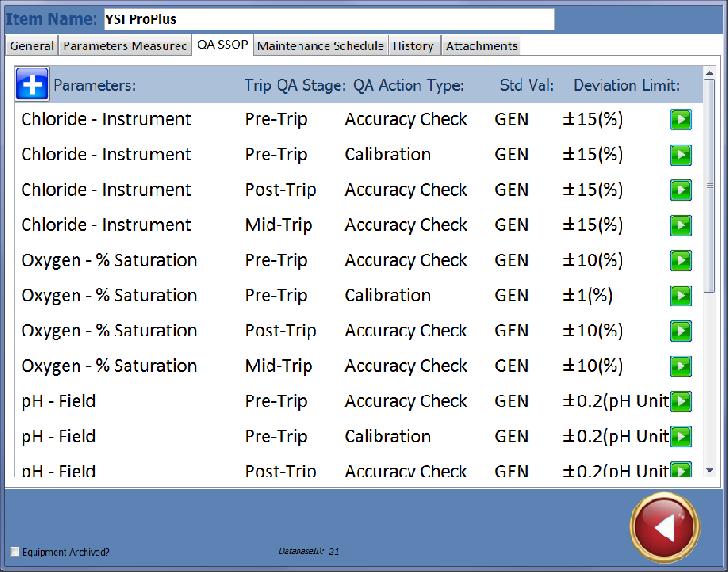This screenshot has height=572, width=728.
Task: Open pH Field Post-Trip Accuracy Check green arrow
Action: tap(681, 469)
